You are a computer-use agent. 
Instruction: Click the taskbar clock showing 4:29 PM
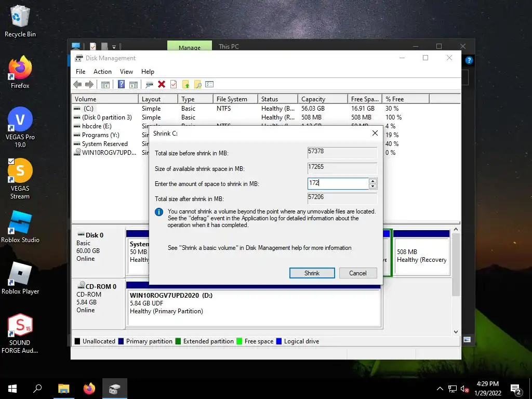tap(487, 389)
